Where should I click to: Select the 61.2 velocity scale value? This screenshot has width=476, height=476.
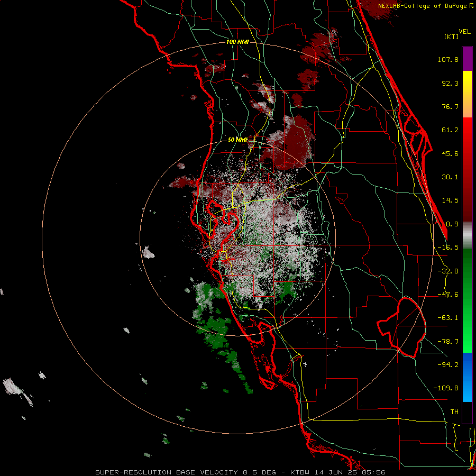[450, 130]
